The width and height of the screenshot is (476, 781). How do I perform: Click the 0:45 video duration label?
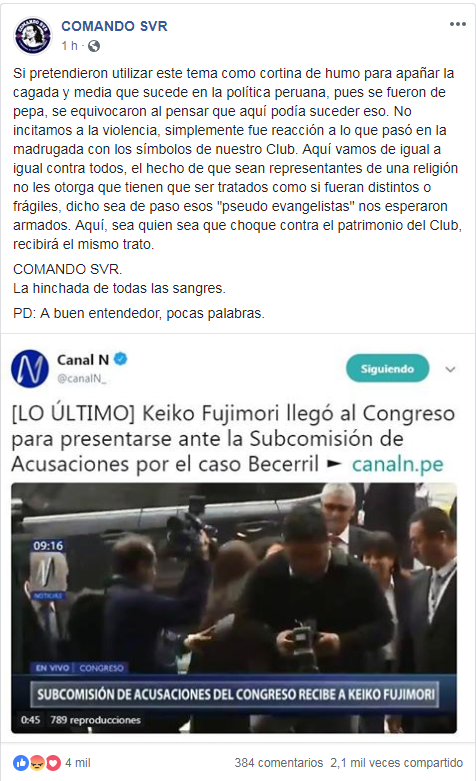pyautogui.click(x=30, y=720)
